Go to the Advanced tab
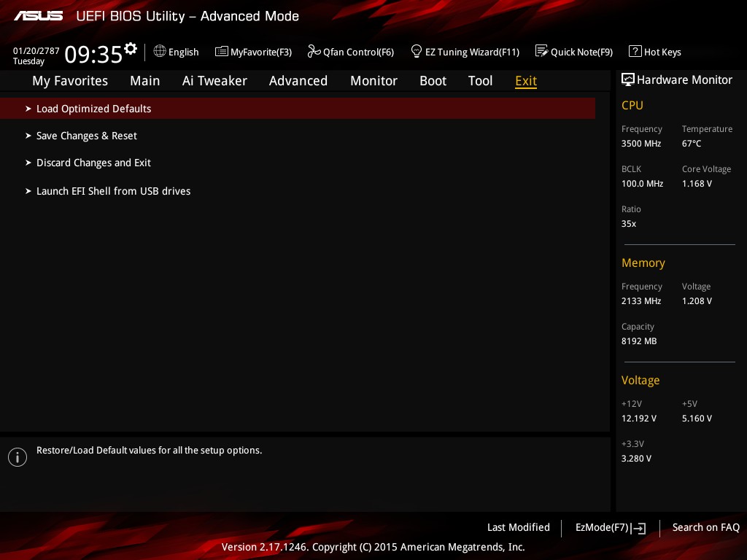The image size is (747, 560). point(298,81)
